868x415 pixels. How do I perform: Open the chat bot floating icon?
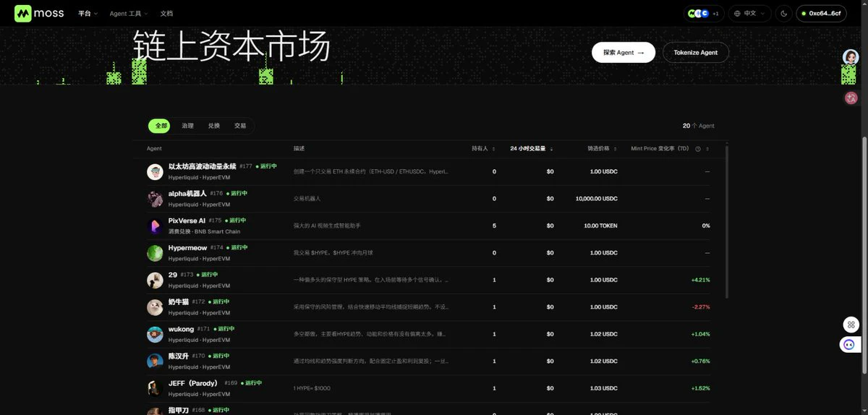[851, 345]
